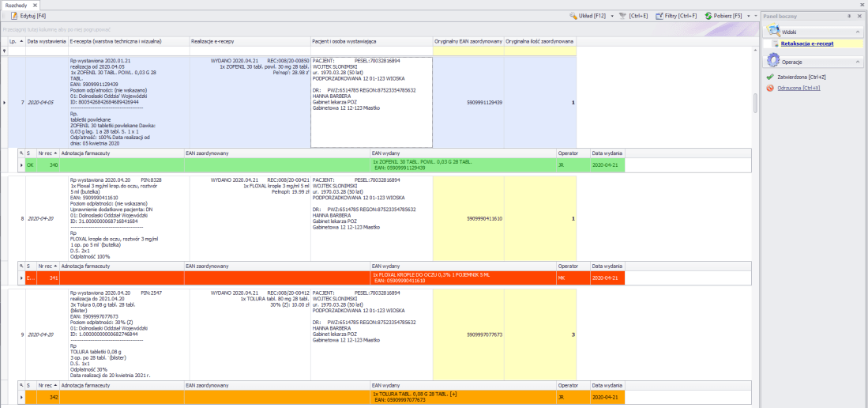The height and width of the screenshot is (408, 868).
Task: Switch to the Rozchody tab
Action: (x=17, y=5)
